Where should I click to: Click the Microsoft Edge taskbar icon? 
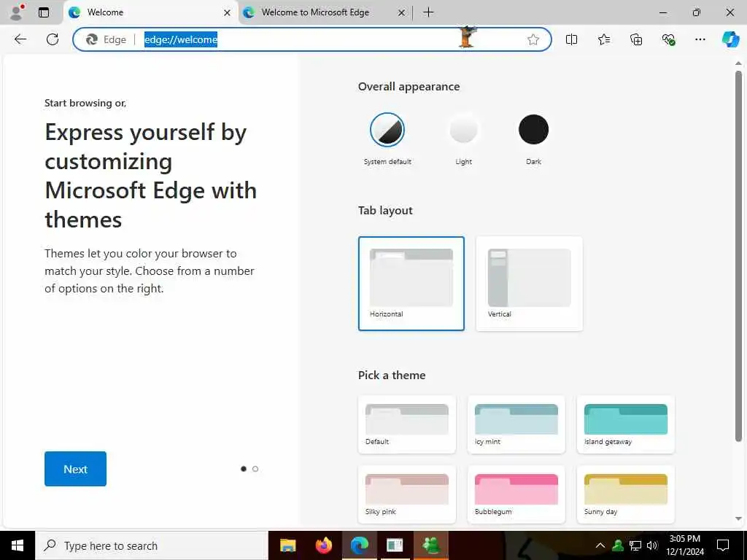[x=360, y=545]
